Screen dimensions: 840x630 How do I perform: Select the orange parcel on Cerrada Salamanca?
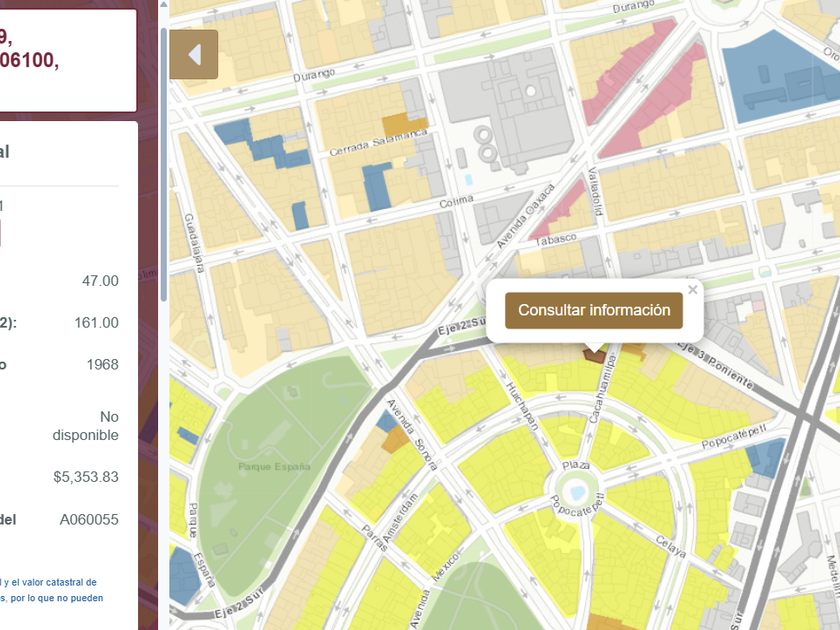point(404,126)
